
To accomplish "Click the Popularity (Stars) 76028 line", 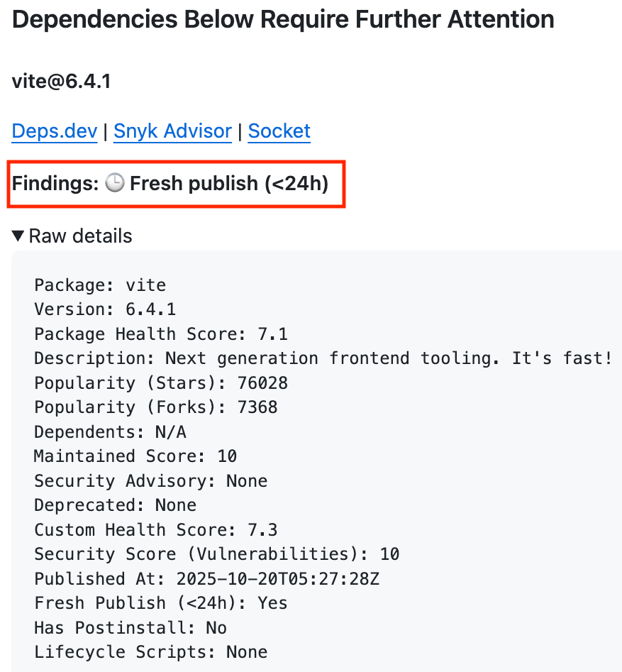I will pos(161,383).
